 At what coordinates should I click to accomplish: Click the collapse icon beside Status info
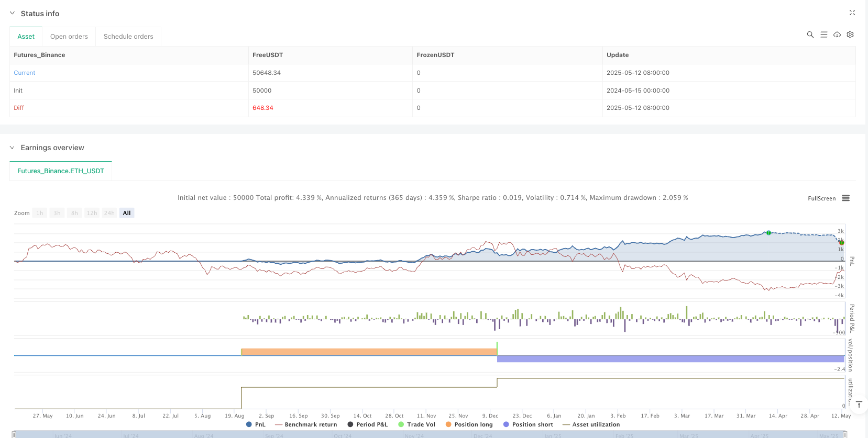12,14
